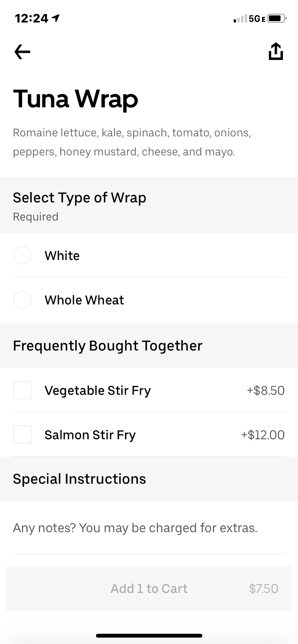
Task: Click the Select Type of Wrap header
Action: [80, 198]
